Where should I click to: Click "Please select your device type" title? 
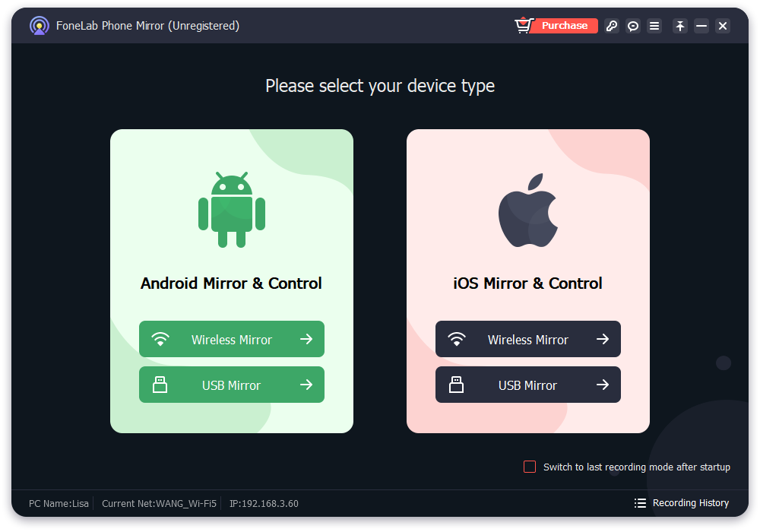[x=380, y=86]
